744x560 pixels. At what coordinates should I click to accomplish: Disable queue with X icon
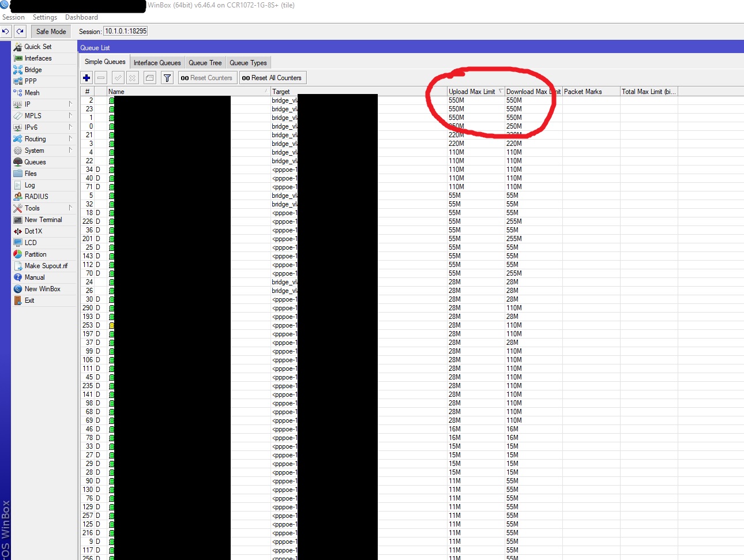[x=133, y=78]
